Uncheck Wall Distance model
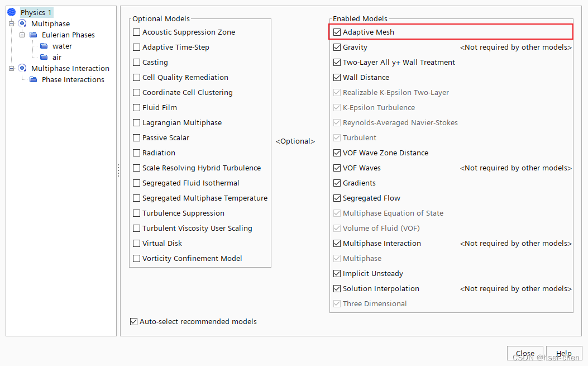Image resolution: width=588 pixels, height=366 pixels. (337, 77)
